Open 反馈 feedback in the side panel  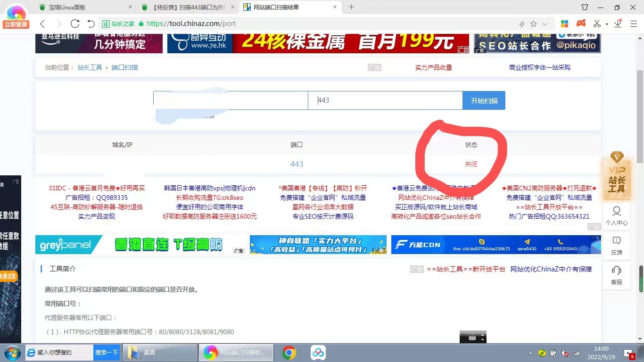[x=617, y=246]
